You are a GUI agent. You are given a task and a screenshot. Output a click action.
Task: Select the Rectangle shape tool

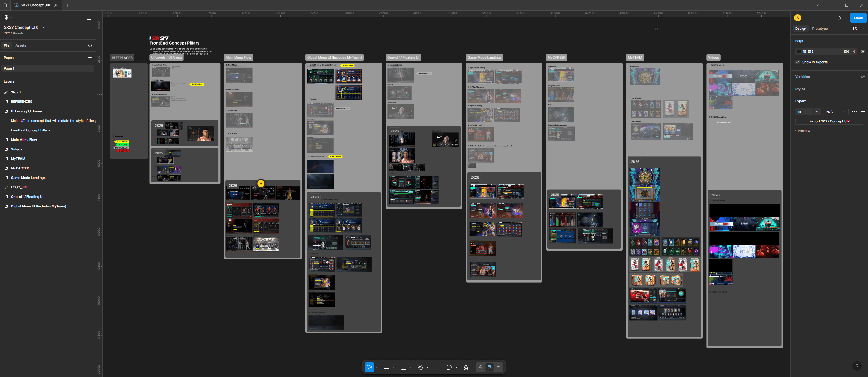coord(403,367)
